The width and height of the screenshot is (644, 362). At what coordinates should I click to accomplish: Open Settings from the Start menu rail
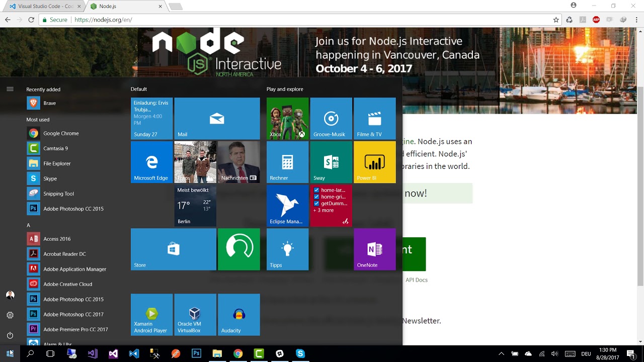(10, 315)
